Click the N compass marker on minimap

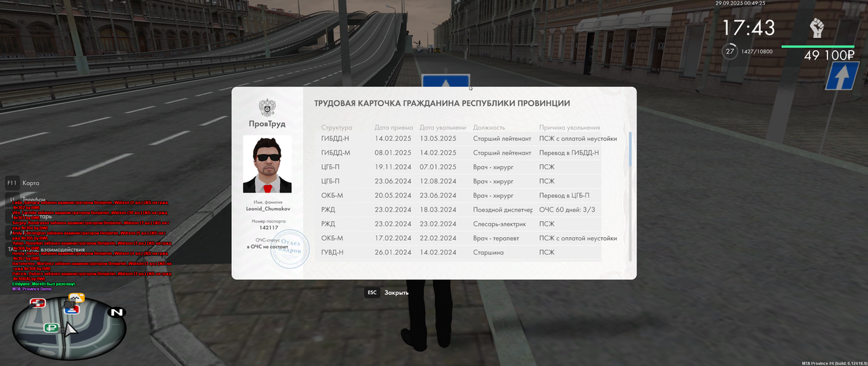tap(117, 312)
